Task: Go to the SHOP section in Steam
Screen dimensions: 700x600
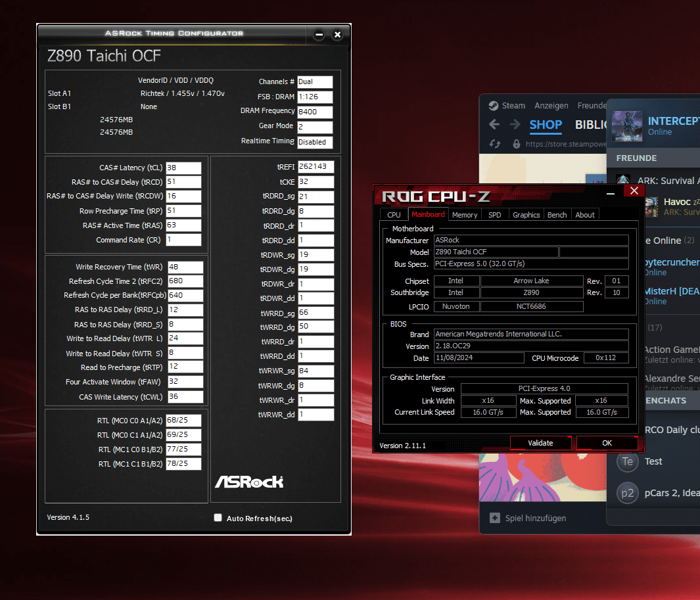Action: [546, 125]
